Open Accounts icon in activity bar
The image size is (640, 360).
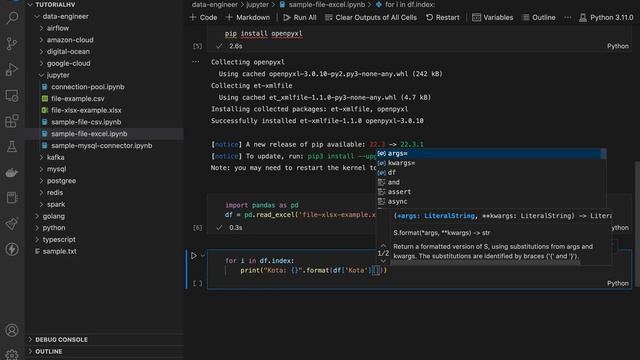pos(12,330)
